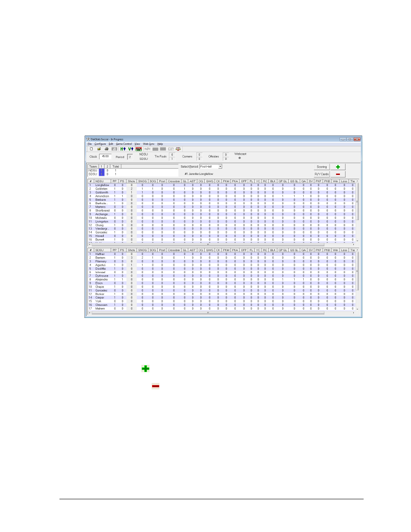
Task: Click the Scoring label button
Action: tap(322, 167)
